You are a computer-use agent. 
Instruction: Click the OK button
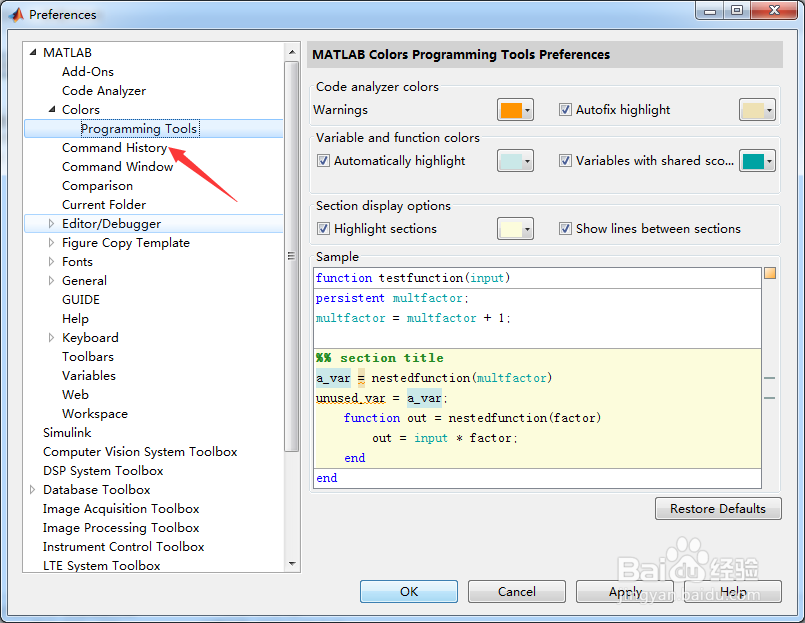coord(409,592)
